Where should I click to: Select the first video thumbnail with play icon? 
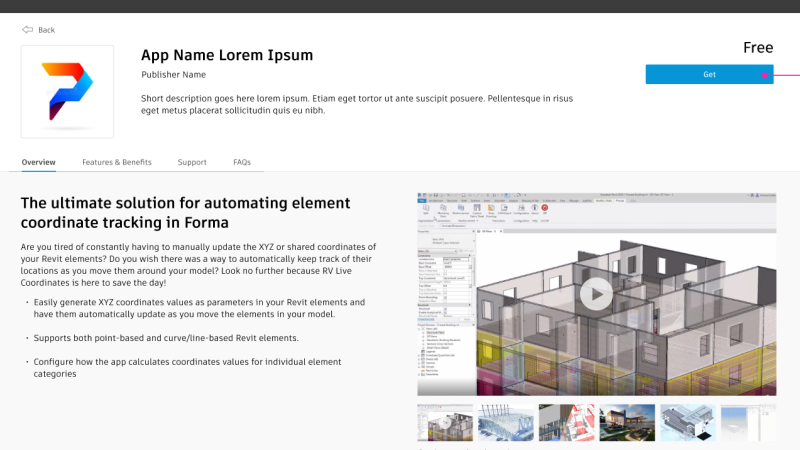click(x=445, y=423)
